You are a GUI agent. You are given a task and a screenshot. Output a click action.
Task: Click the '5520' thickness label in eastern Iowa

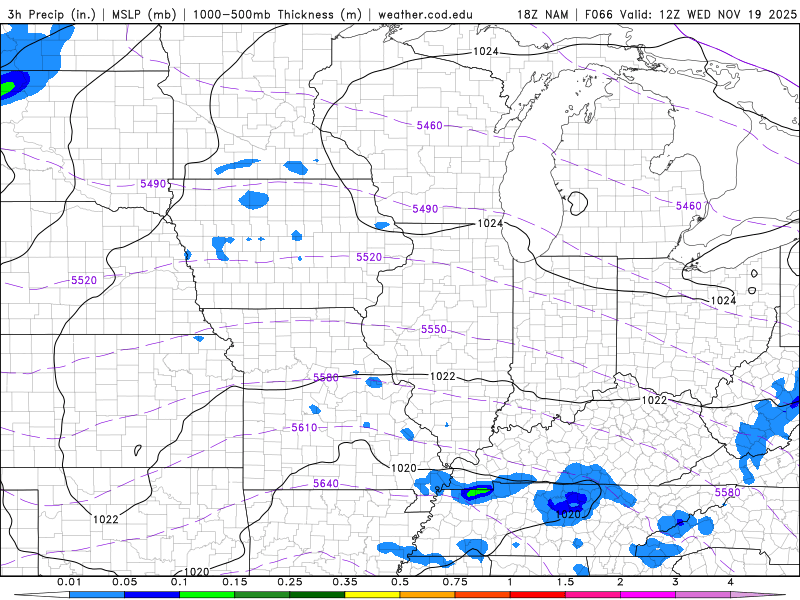click(369, 257)
